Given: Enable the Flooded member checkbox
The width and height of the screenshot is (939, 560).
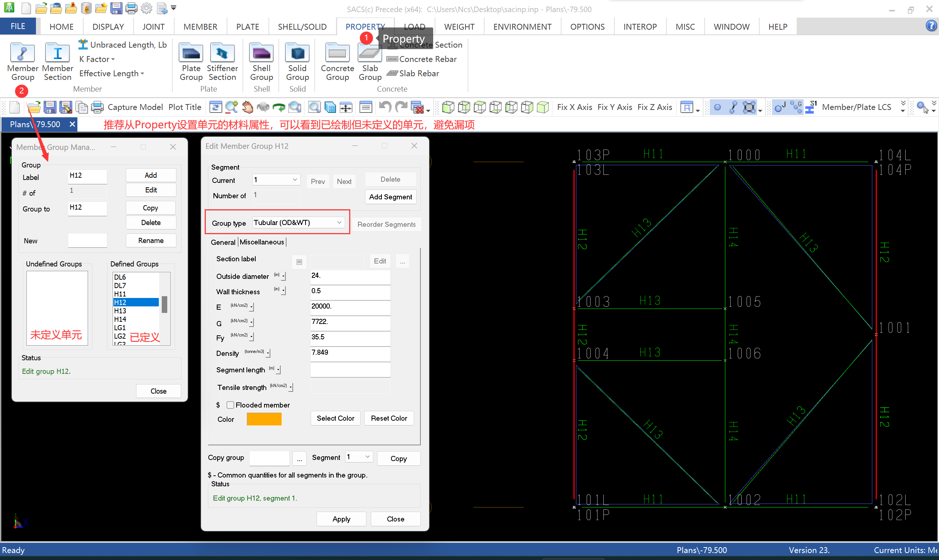Looking at the screenshot, I should 230,405.
